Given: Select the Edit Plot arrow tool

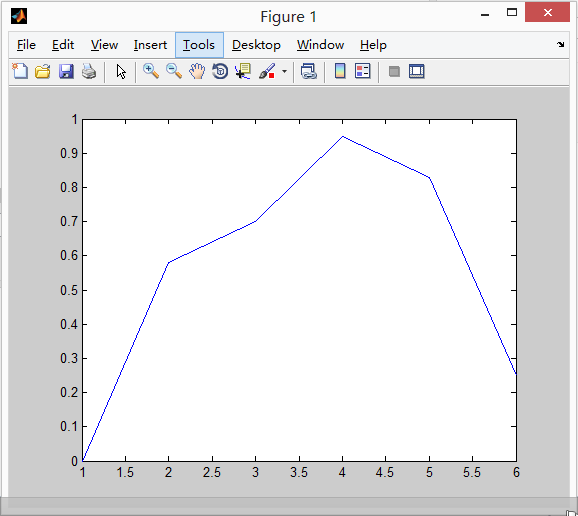Looking at the screenshot, I should (x=121, y=72).
